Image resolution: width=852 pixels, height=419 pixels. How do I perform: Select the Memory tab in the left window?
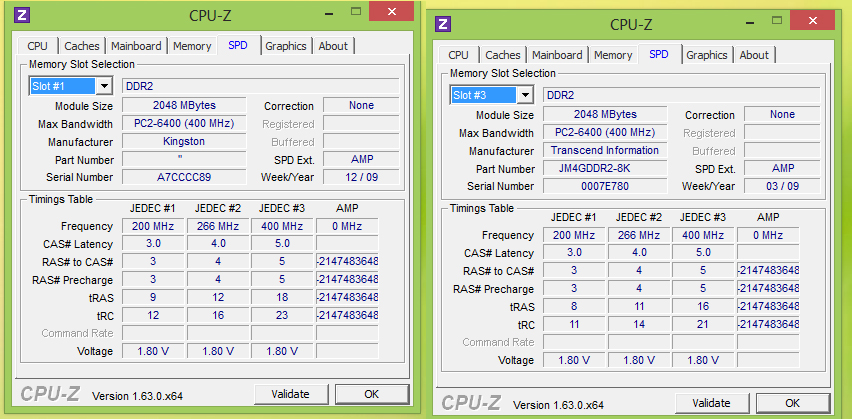click(x=192, y=46)
